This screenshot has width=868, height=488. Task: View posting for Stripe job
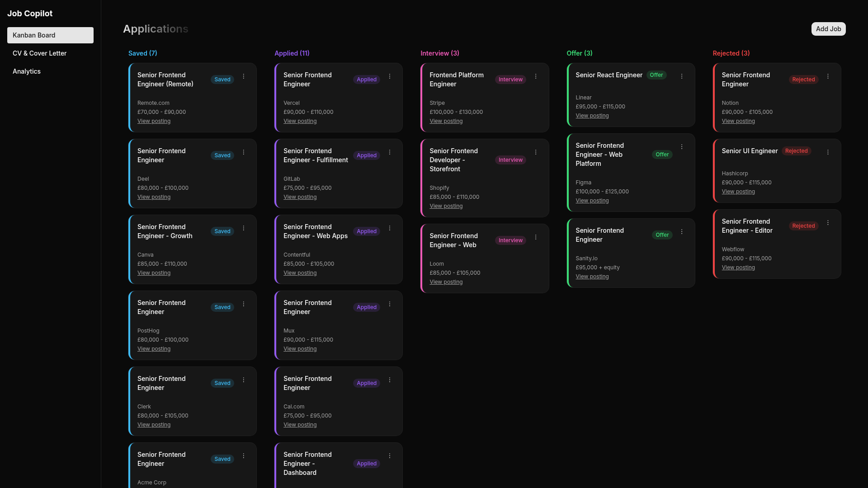[x=446, y=121]
